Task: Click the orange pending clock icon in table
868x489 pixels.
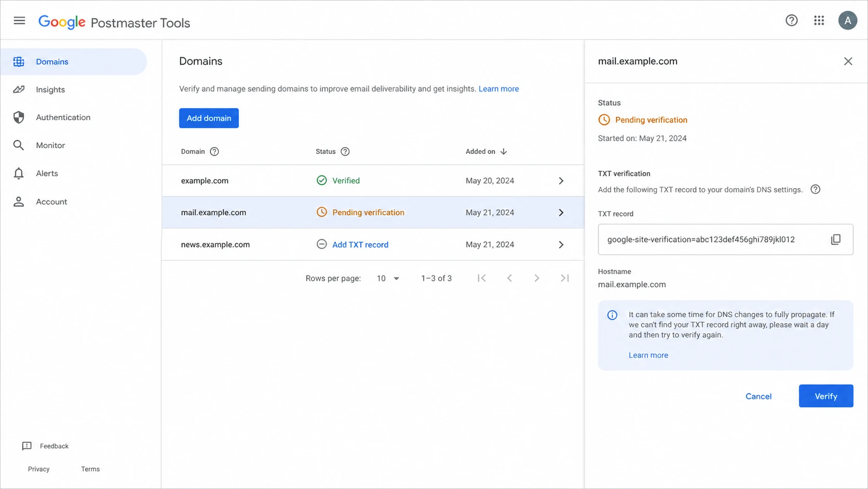Action: pos(322,212)
